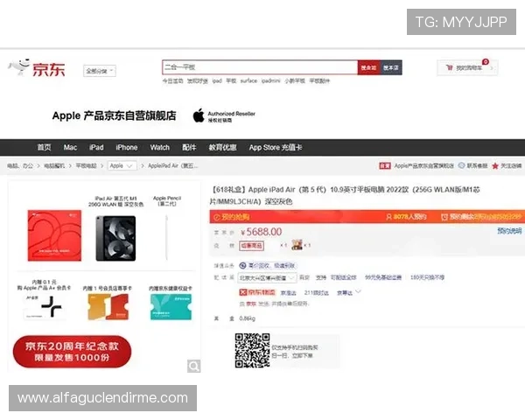Click the dark search-this-store button
Viewport: 525px width, 420px height.
[x=391, y=67]
